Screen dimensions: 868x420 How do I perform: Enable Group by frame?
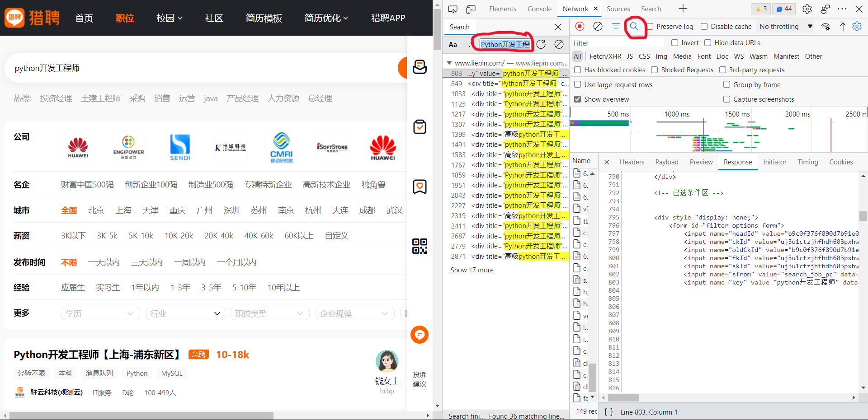click(726, 84)
